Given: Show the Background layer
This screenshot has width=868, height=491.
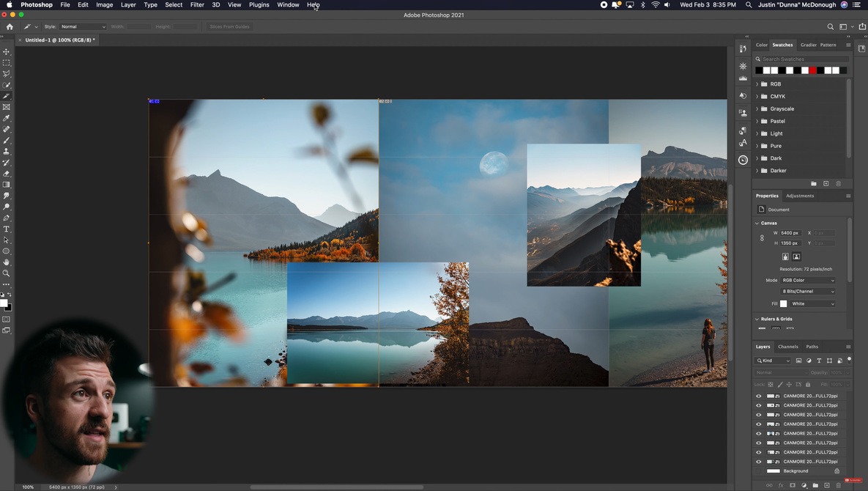Looking at the screenshot, I should (759, 471).
